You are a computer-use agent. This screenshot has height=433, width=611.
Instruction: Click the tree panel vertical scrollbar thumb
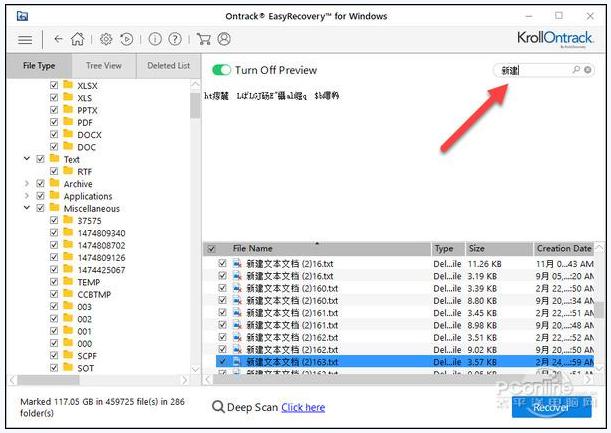pyautogui.click(x=195, y=105)
